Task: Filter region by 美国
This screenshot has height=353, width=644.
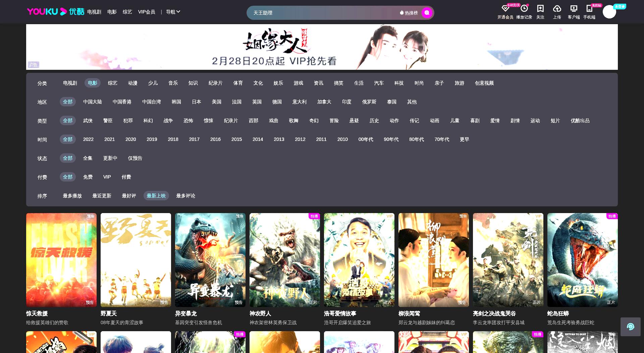Action: (216, 102)
